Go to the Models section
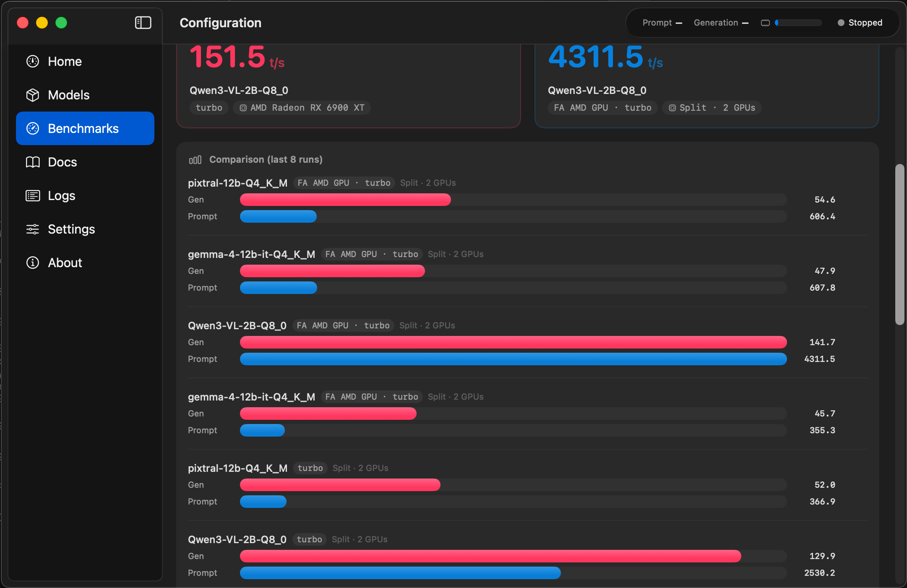Screen dimensions: 907x588 pyautogui.click(x=85, y=95)
